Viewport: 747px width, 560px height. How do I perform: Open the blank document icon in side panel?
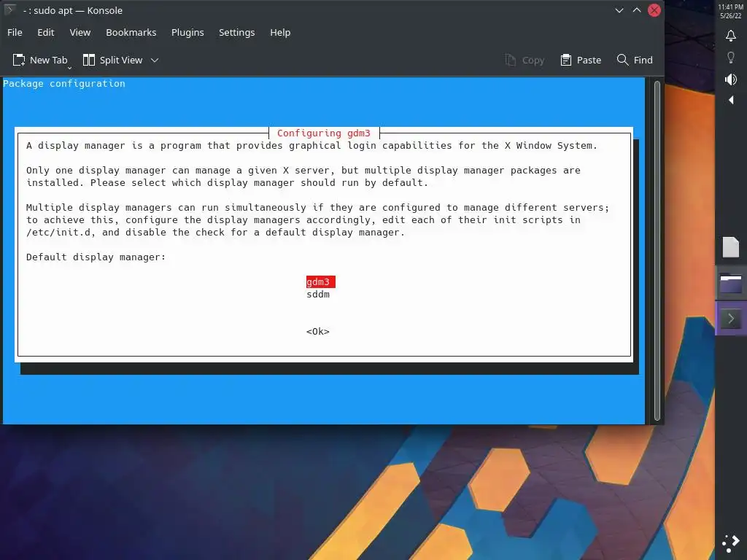pos(731,247)
